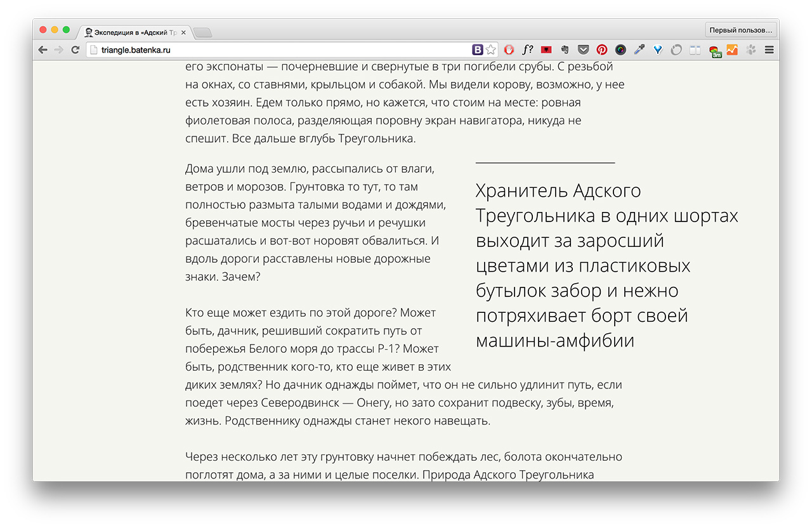Click the orange analytics chart extension
Image resolution: width=812 pixels, height=528 pixels.
(732, 49)
